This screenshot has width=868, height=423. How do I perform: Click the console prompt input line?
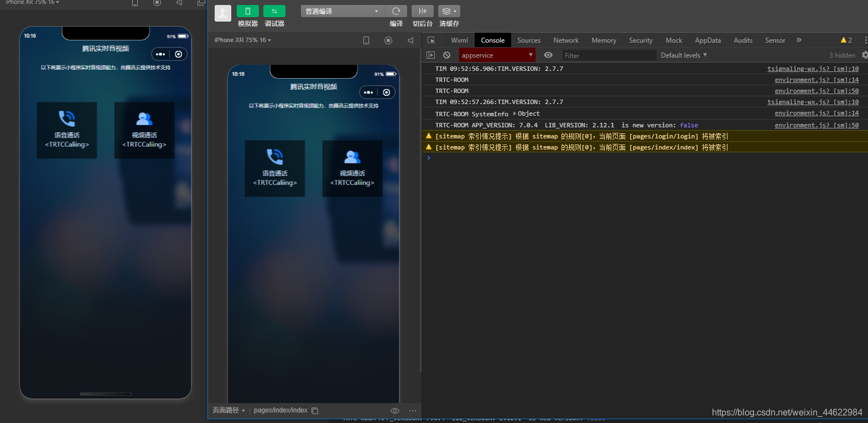[644, 158]
